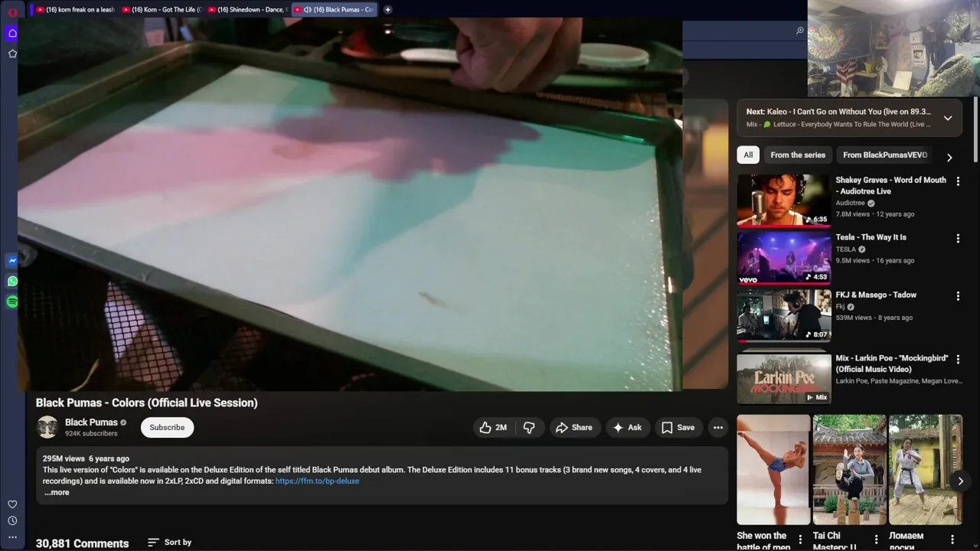Open options for FKJ & Masego Tadow
The width and height of the screenshot is (980, 551).
click(x=958, y=296)
